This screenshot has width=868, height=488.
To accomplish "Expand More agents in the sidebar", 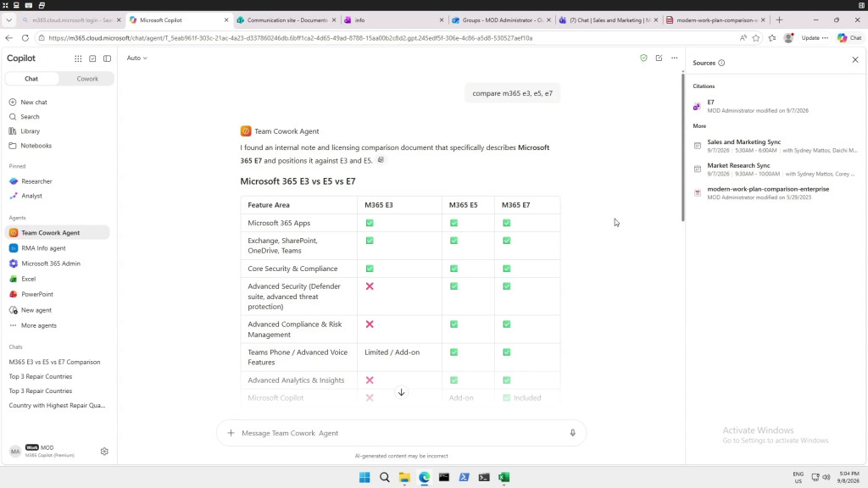I will (x=39, y=325).
